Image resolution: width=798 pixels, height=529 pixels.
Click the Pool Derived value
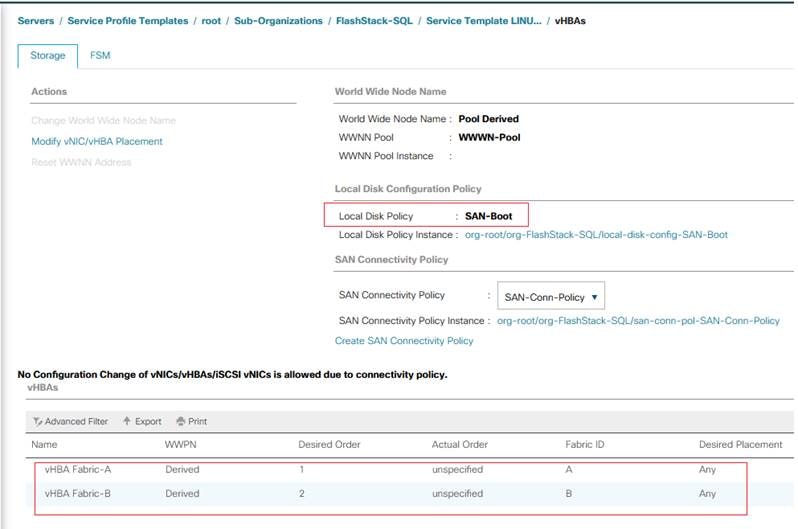pos(489,119)
